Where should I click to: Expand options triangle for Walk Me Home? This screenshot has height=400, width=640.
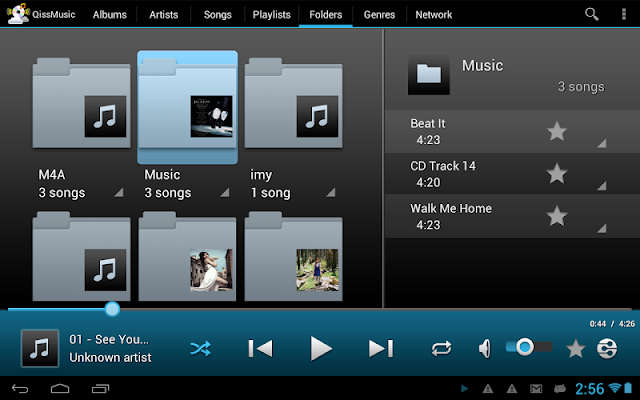click(x=602, y=228)
